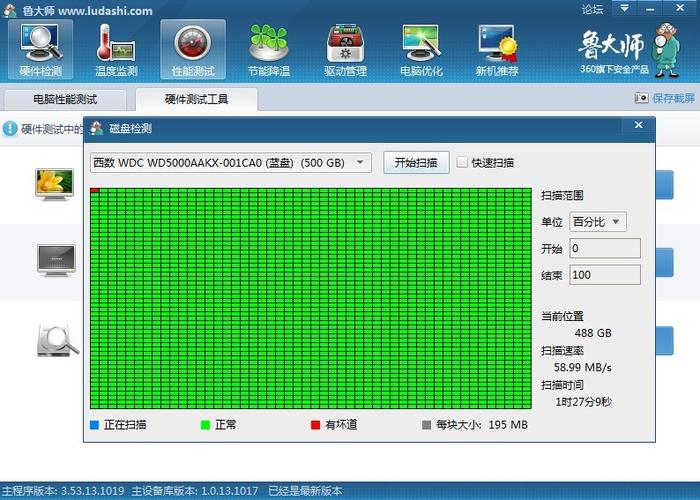Click the 58.99 MB/s scan speed value
This screenshot has height=500, width=700.
click(583, 367)
